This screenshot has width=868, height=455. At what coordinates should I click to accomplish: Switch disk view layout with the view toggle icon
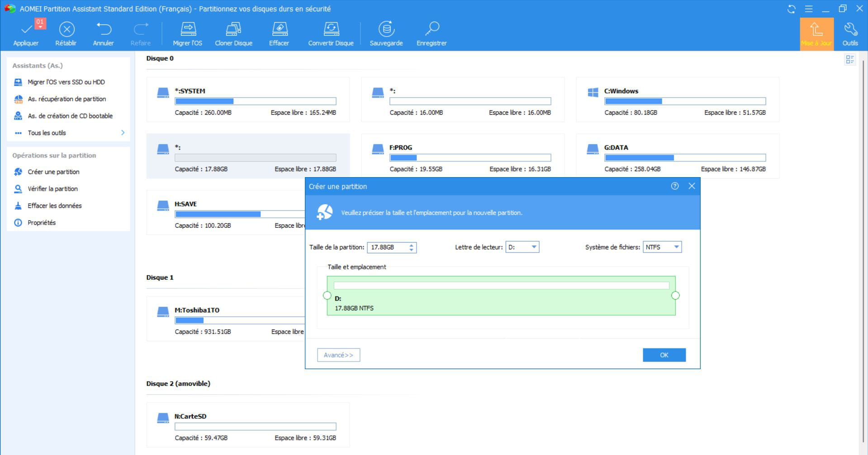[850, 60]
